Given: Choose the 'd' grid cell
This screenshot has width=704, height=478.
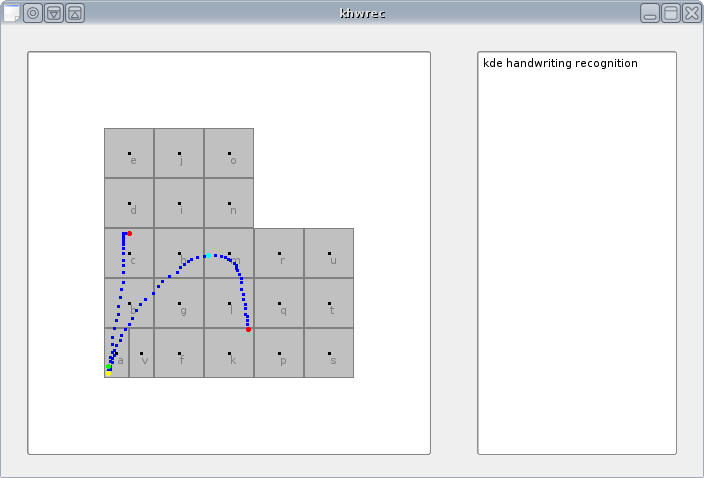Looking at the screenshot, I should click(x=129, y=203).
